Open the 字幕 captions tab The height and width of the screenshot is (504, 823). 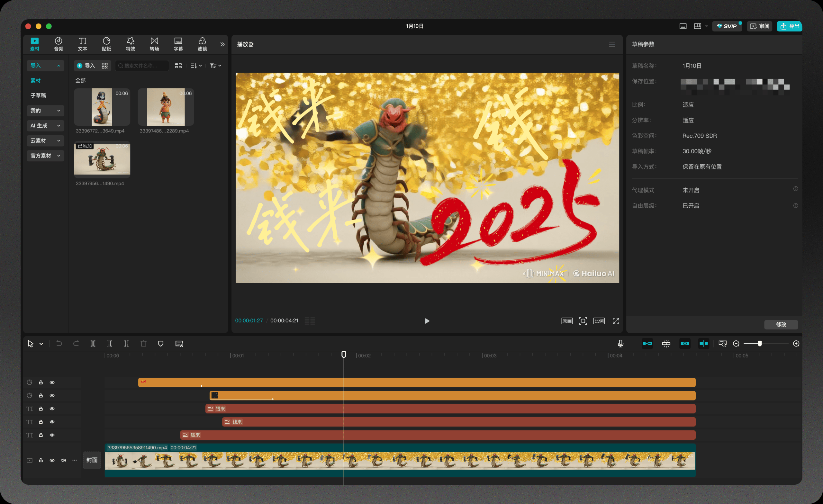(178, 44)
